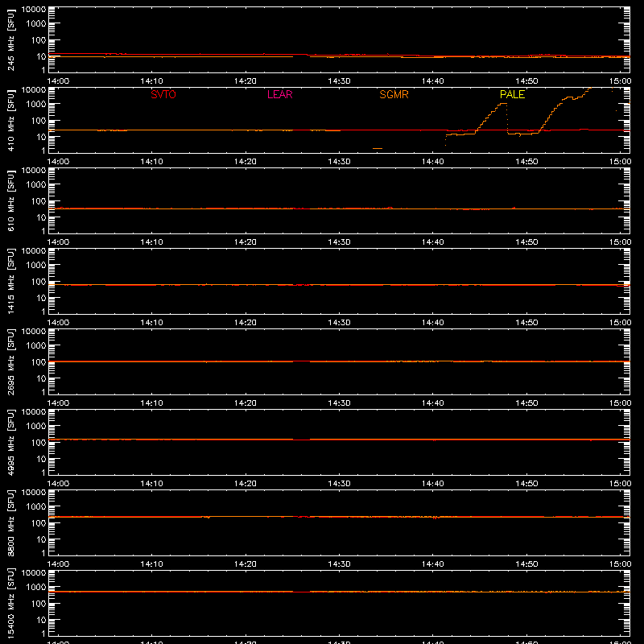Select the 2695 MHz [SFU] axis title
The width and height of the screenshot is (644, 644).
(11, 361)
